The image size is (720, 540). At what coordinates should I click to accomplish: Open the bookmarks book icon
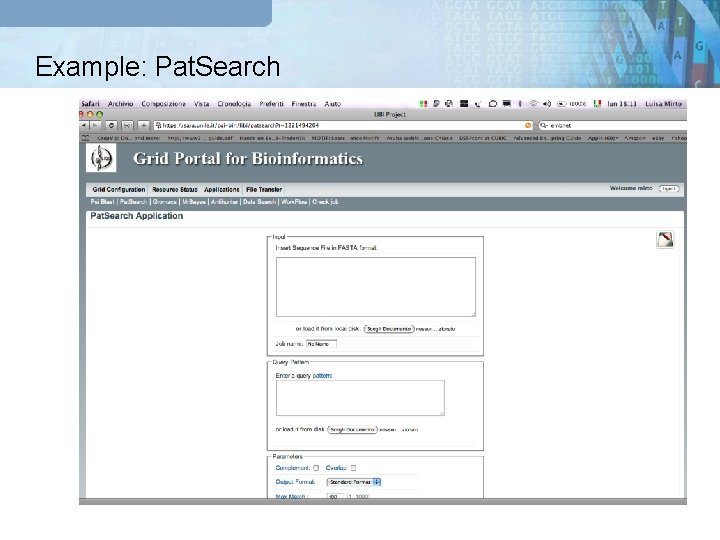pos(85,138)
